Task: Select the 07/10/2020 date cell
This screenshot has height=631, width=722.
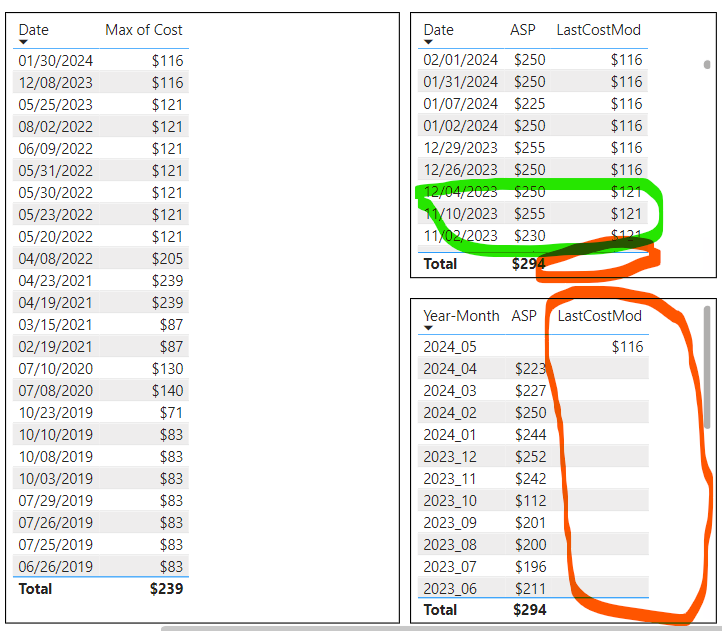Action: [55, 368]
